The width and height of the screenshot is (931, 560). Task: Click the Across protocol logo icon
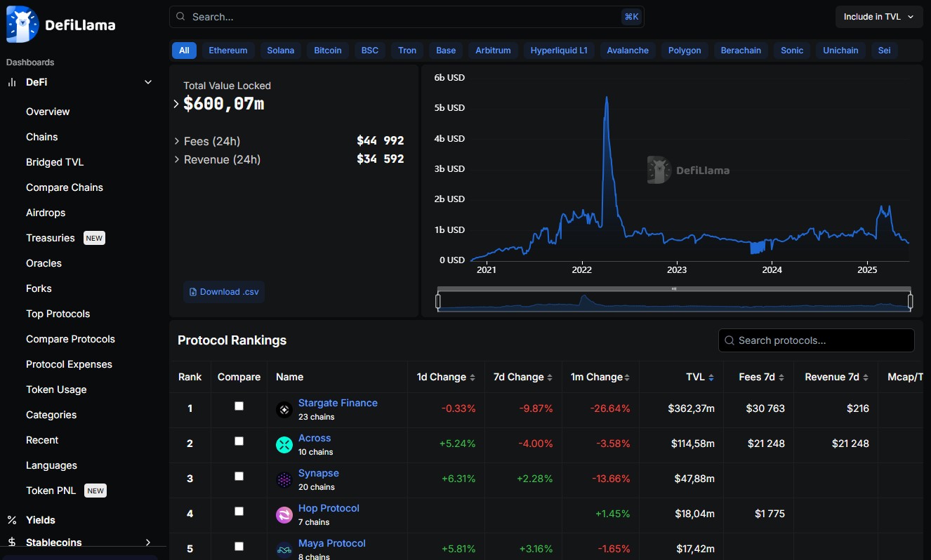(x=284, y=445)
